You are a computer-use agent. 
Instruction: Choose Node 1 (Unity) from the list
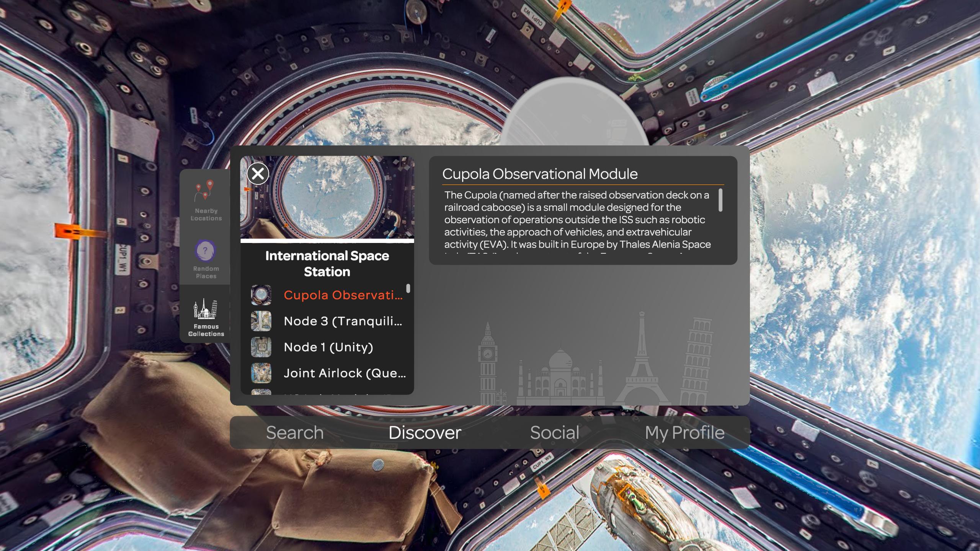point(328,347)
